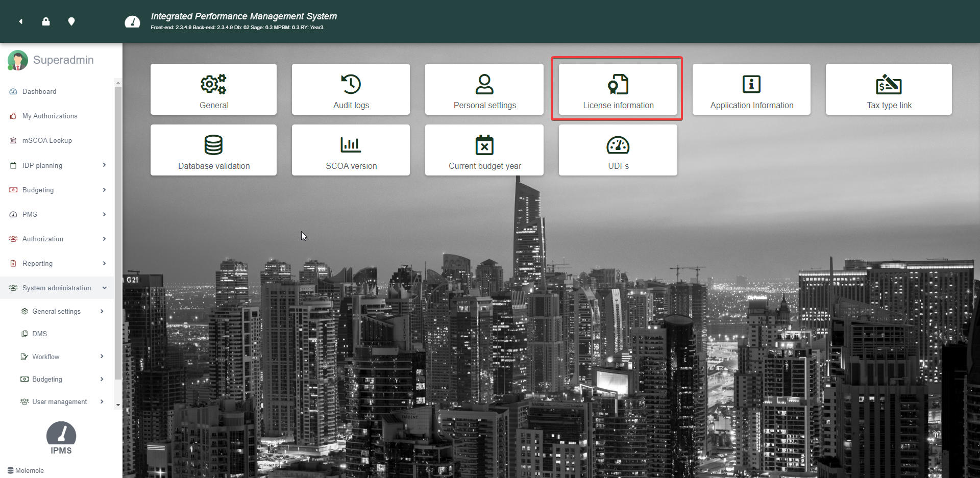The image size is (980, 478).
Task: Open Tax type link cheque icon tile
Action: tap(889, 89)
